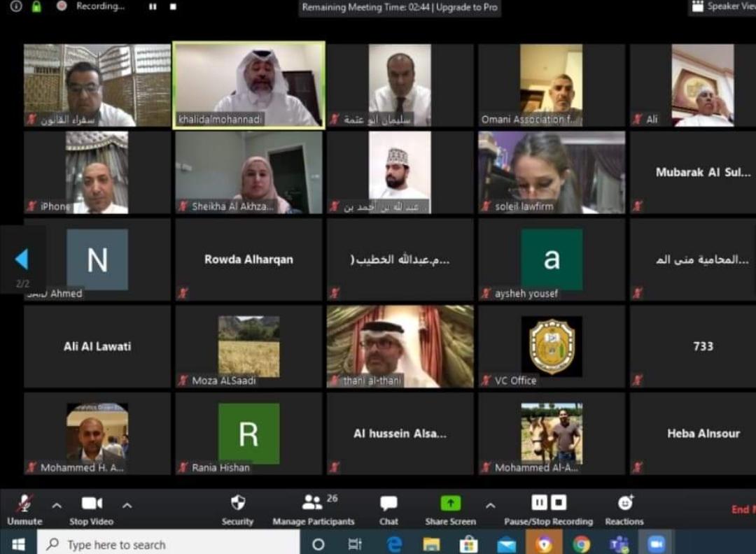Open the Reactions emoji menu
Viewport: 756px width, 554px height.
pos(624,503)
